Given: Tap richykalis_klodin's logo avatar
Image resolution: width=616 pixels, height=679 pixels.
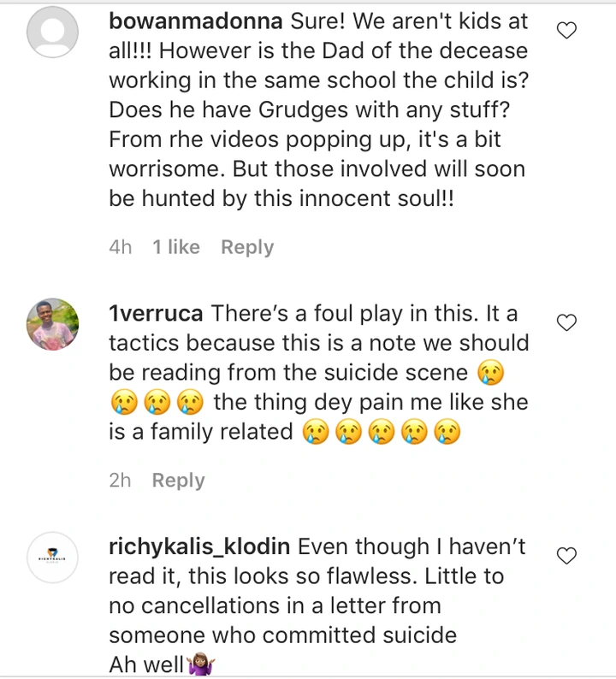Looking at the screenshot, I should 53,558.
